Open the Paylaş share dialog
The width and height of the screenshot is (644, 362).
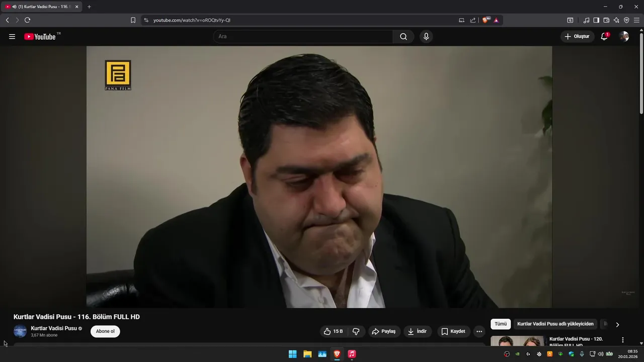(384, 331)
